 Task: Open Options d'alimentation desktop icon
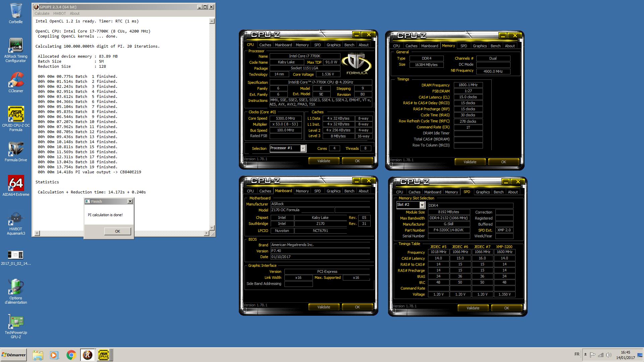[16, 291]
